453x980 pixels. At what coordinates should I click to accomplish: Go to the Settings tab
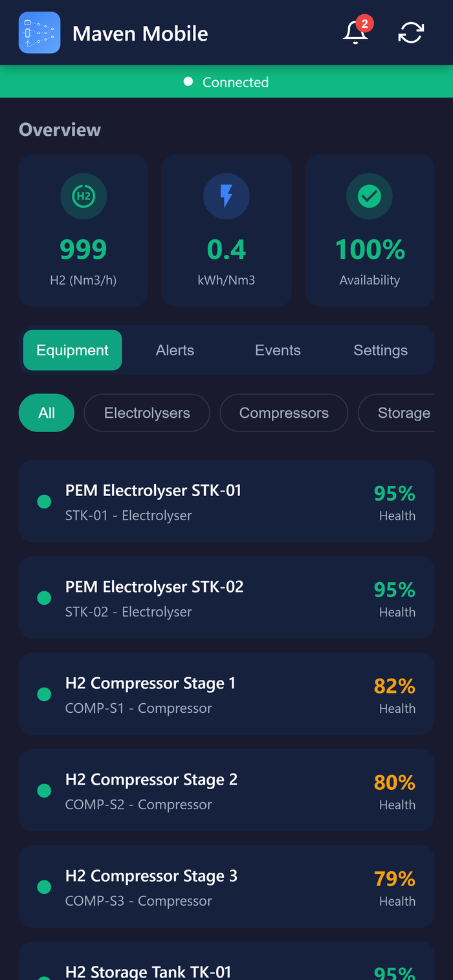(x=381, y=350)
